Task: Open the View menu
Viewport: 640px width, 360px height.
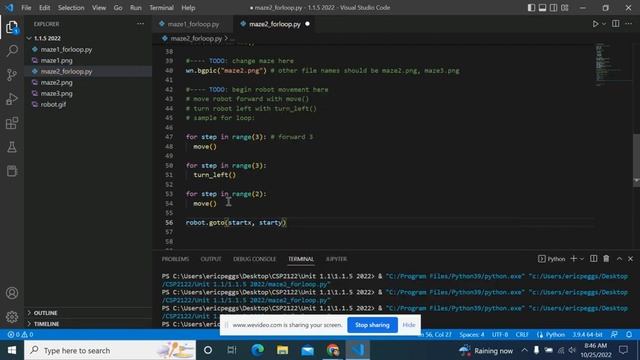Action: (99, 8)
